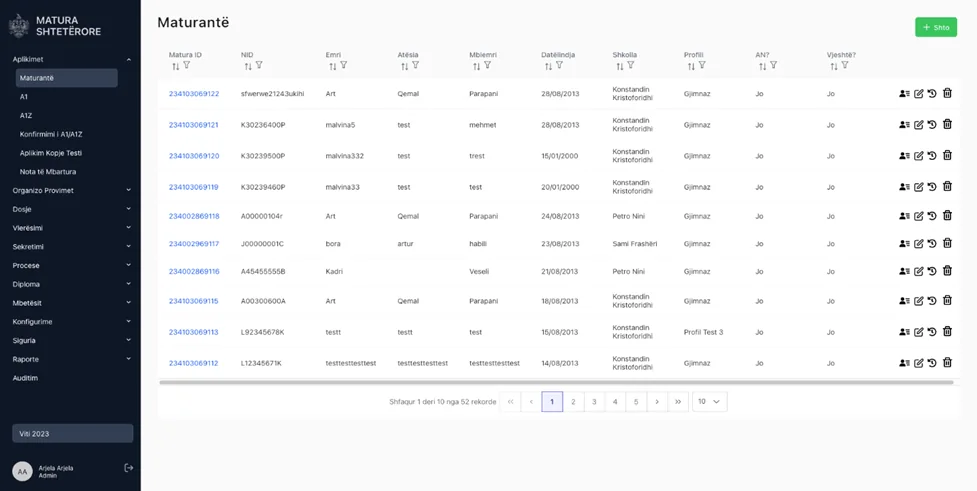The height and width of the screenshot is (491, 977).
Task: Click the AA user avatar
Action: [22, 471]
